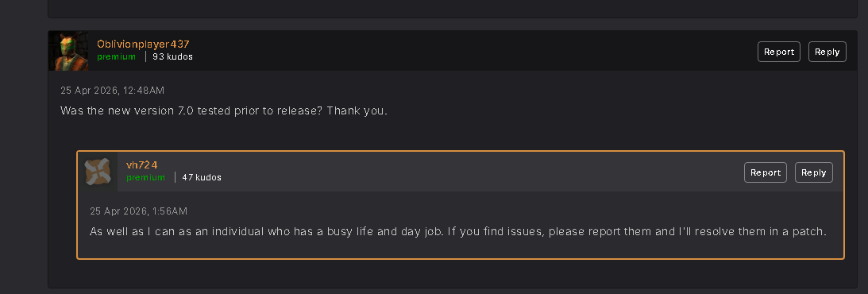Open Oblivionplayer437's avatar image
This screenshot has width=868, height=294.
[x=68, y=51]
